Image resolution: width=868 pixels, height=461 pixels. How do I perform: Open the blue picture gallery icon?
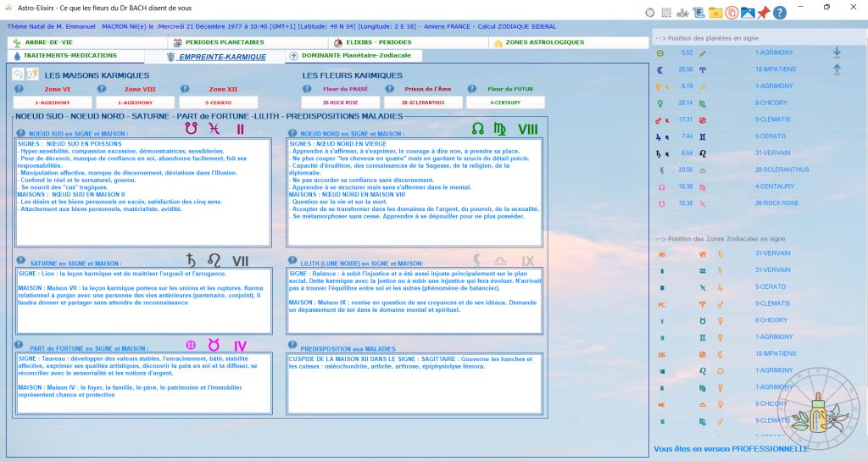[747, 13]
